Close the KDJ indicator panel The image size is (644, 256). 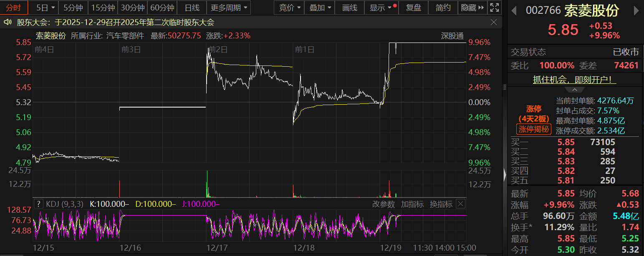tap(460, 204)
